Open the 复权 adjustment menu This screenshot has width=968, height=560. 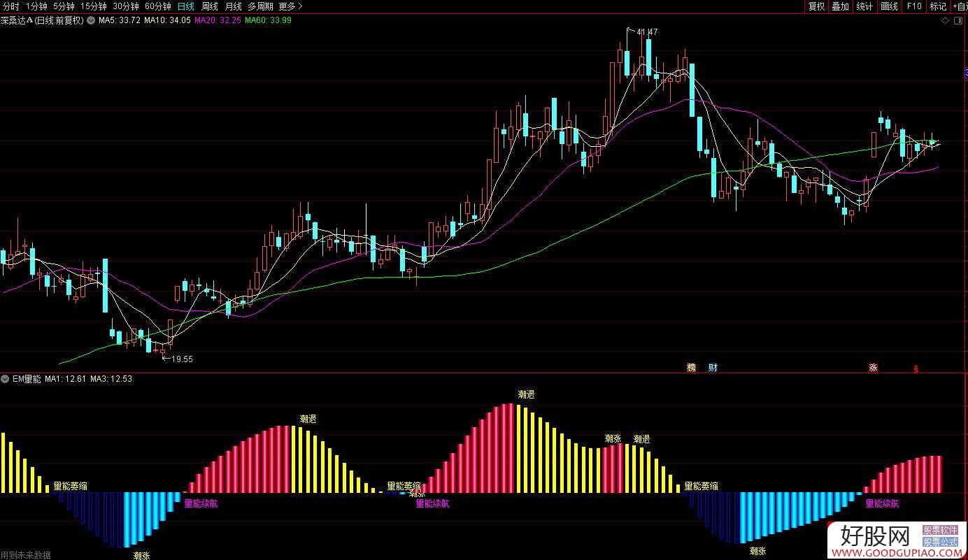click(816, 6)
